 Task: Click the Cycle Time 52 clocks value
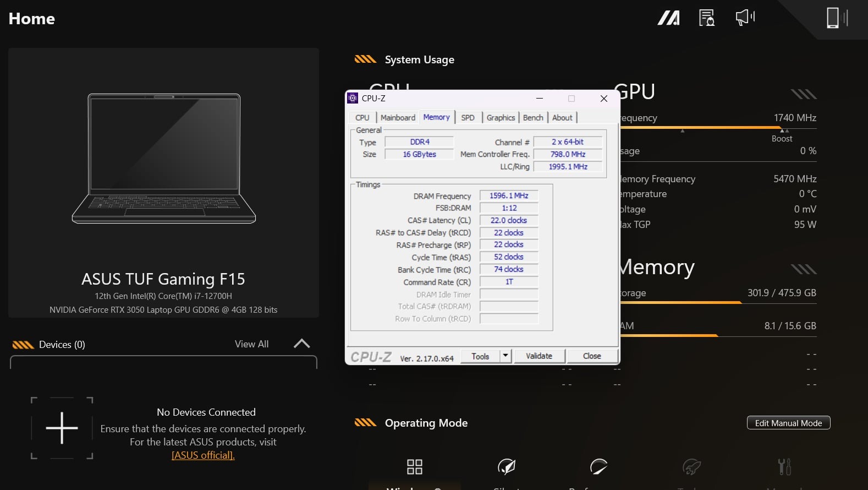[509, 257]
